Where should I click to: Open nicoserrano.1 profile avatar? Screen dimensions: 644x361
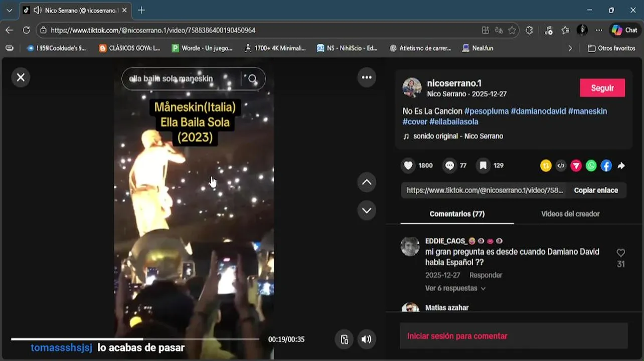click(x=412, y=88)
